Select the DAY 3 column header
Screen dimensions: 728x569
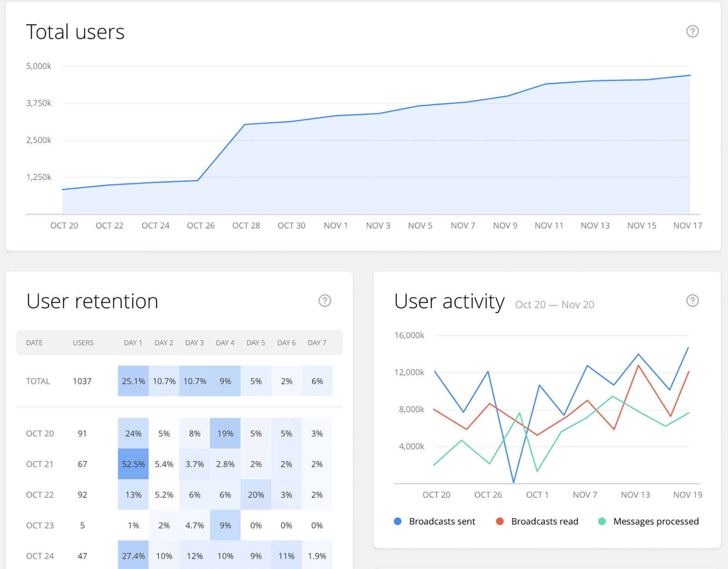194,342
